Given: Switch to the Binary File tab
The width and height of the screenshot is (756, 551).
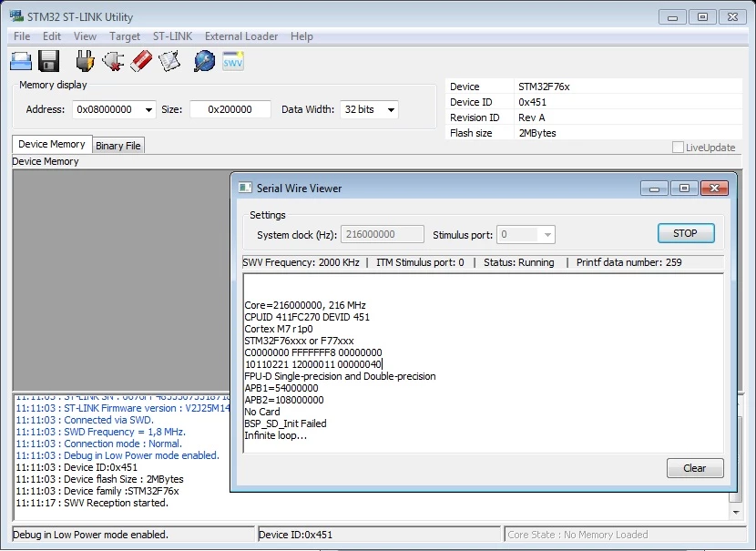Looking at the screenshot, I should click(118, 146).
